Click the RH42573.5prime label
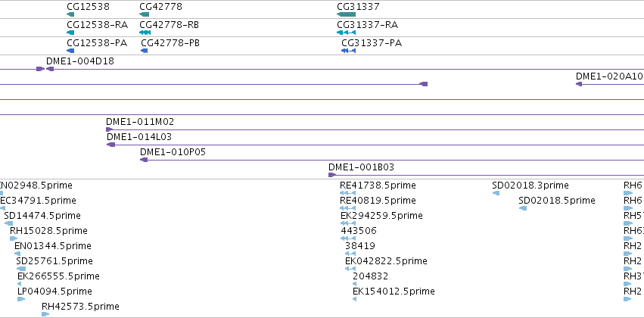 [x=80, y=307]
